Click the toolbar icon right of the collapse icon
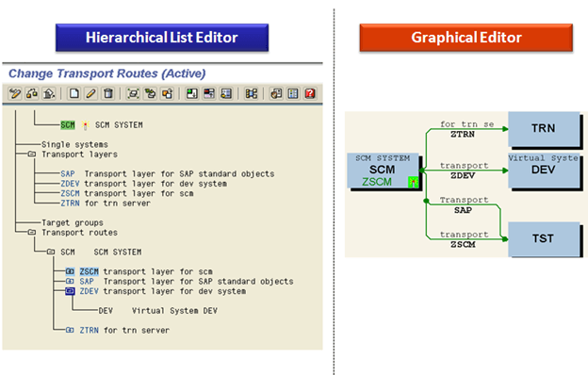This screenshot has height=375, width=588. tap(226, 94)
